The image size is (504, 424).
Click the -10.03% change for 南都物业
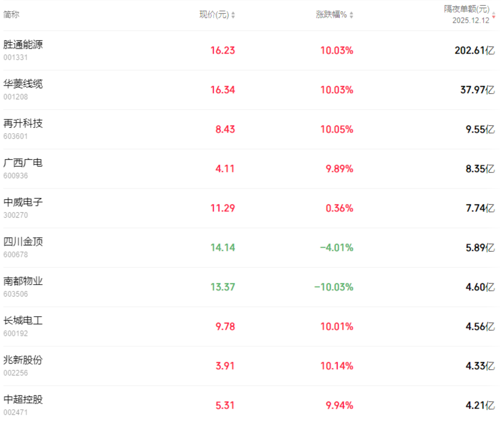tap(334, 287)
